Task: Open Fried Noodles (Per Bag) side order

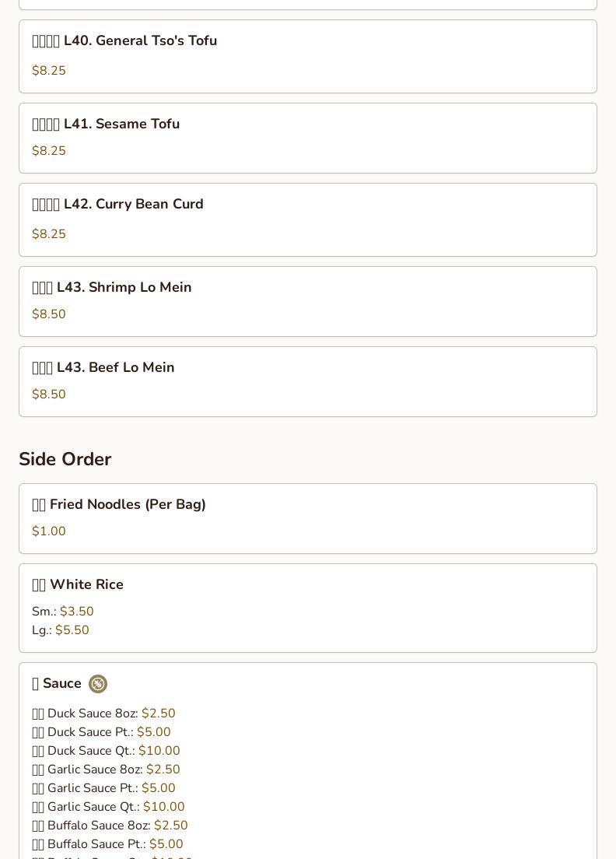Action: (x=308, y=519)
